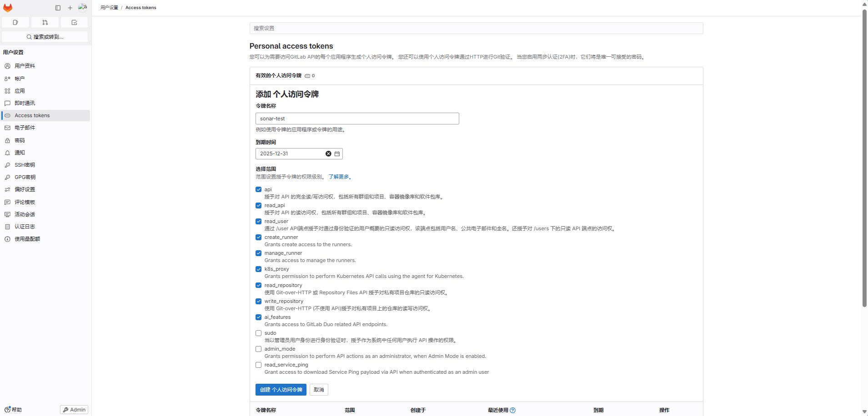Open 用户资料 in sidebar

coord(45,66)
